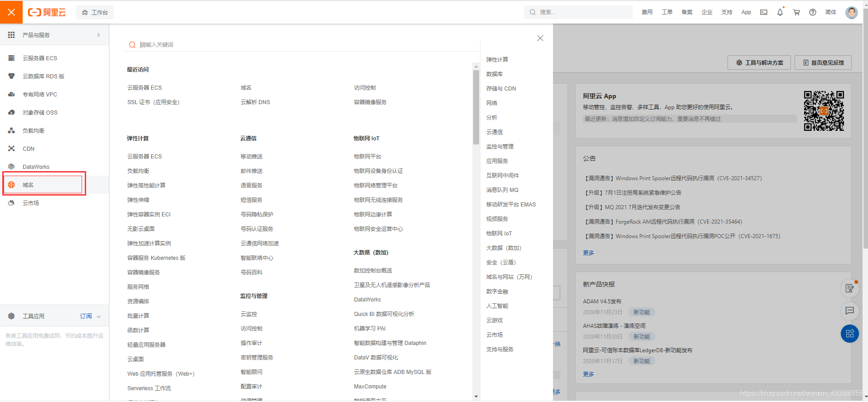The image size is (868, 402).
Task: Open the 企业 menu
Action: click(707, 12)
